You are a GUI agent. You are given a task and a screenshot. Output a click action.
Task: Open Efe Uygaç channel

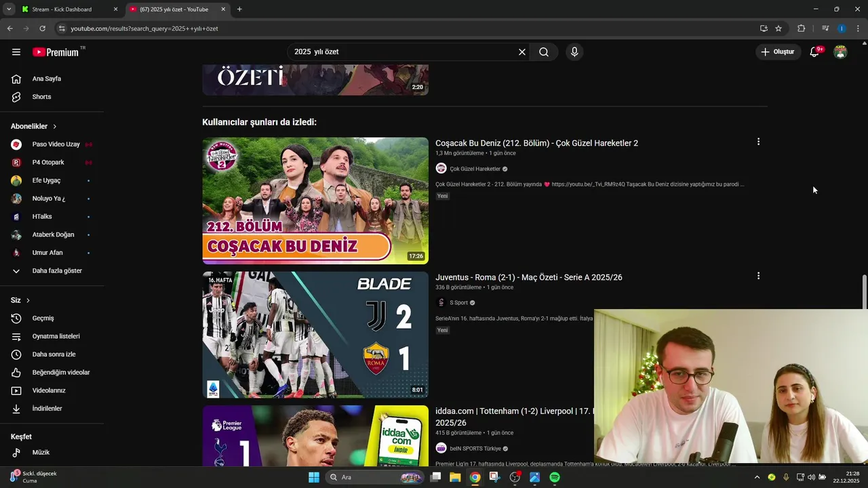(x=46, y=180)
